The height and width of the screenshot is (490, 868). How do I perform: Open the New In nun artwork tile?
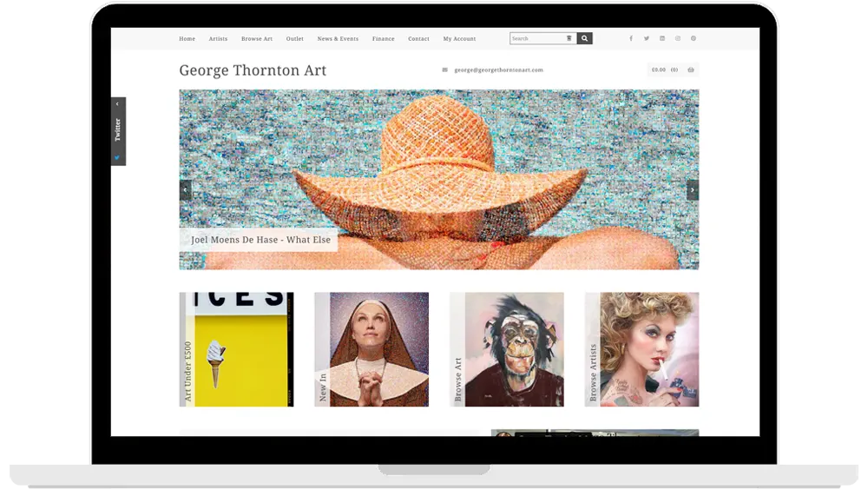click(x=372, y=350)
